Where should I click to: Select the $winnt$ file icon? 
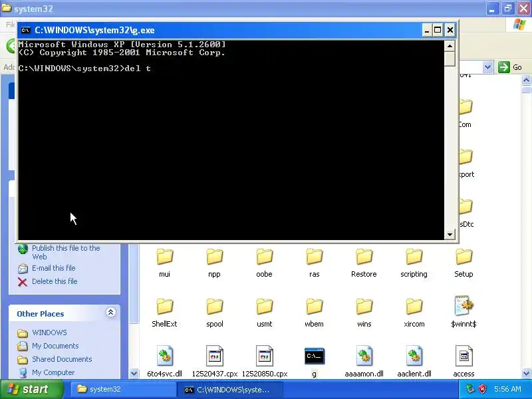pos(464,307)
